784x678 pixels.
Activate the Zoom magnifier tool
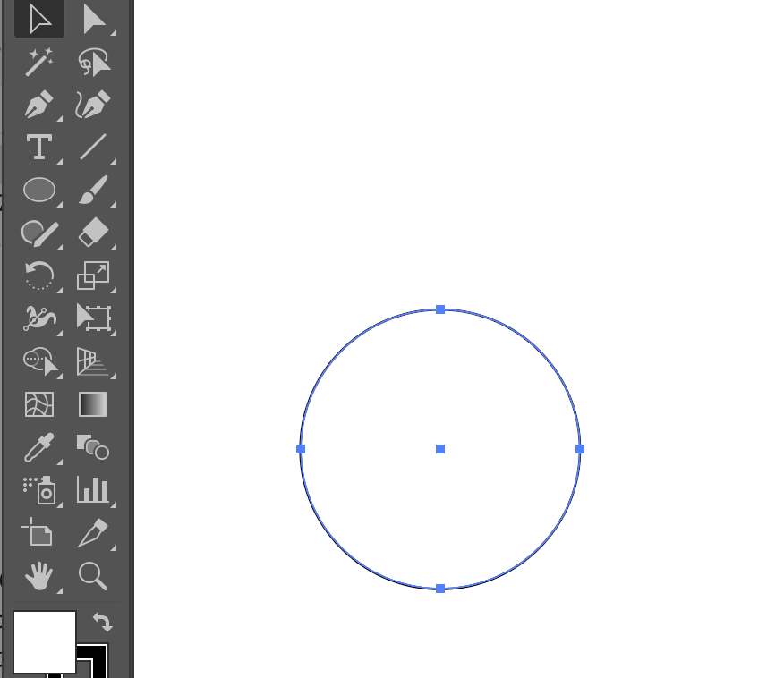tap(93, 576)
